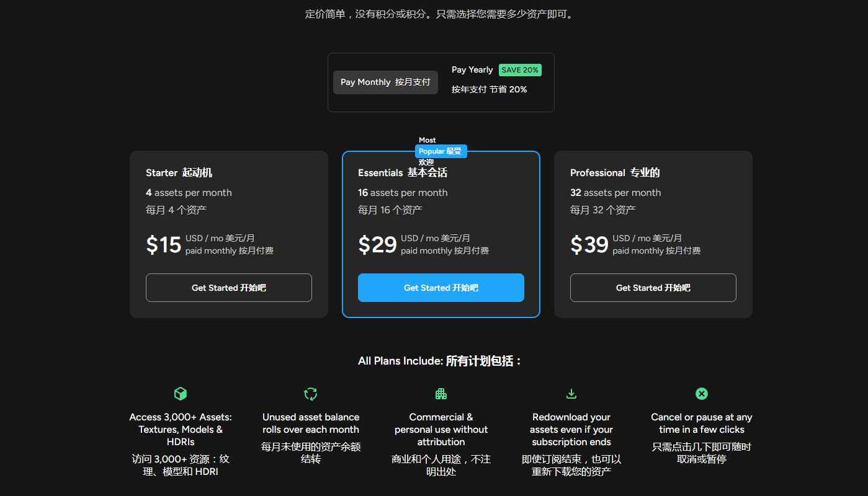Click the green cube assets icon
Viewport: 868px width, 496px height.
[181, 394]
